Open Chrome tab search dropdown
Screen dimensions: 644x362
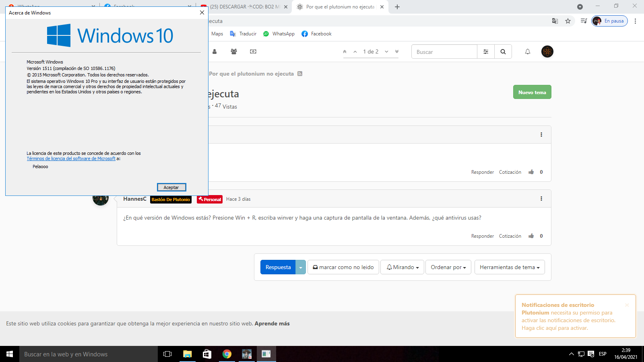tap(580, 6)
